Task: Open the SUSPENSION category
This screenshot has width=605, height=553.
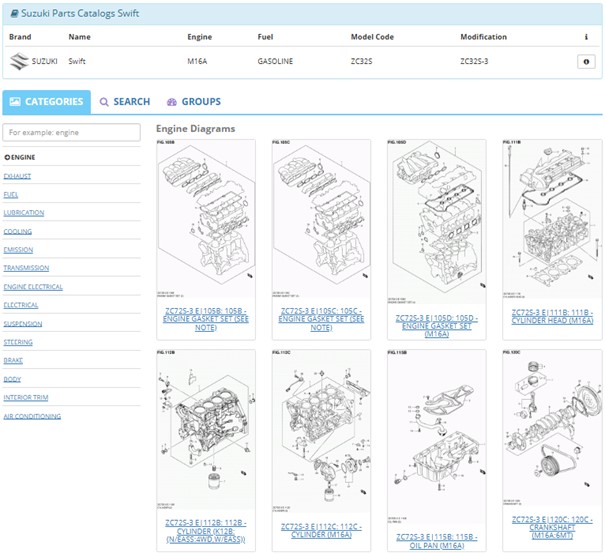Action: pyautogui.click(x=23, y=324)
